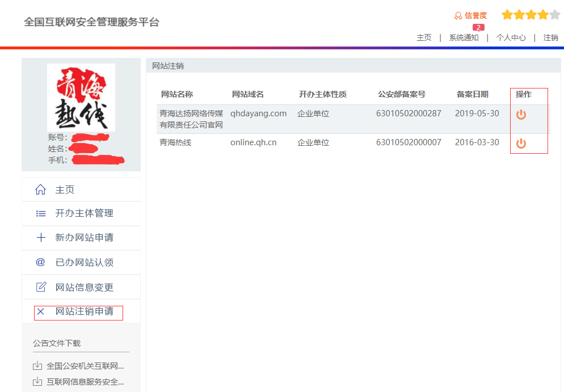Click download icon for 全国公安机关互联网 file
This screenshot has height=392, width=564.
(37, 366)
